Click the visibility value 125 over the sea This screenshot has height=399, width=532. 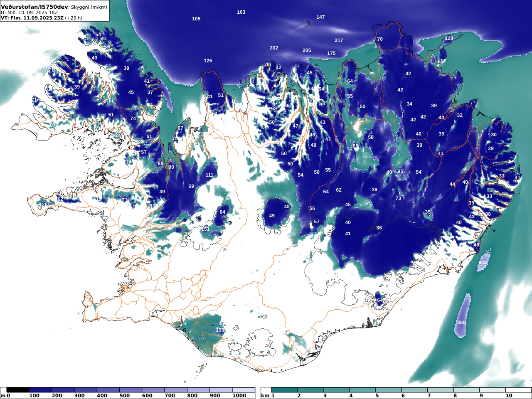[x=208, y=61]
